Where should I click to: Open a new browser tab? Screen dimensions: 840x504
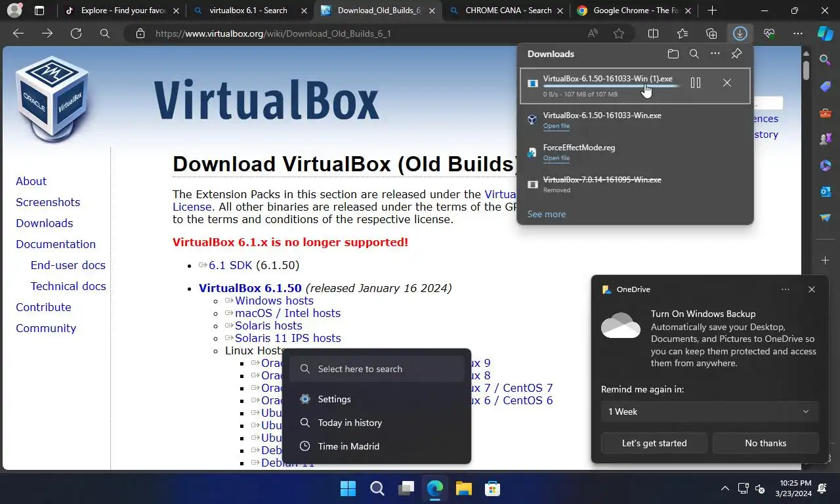[x=712, y=10]
